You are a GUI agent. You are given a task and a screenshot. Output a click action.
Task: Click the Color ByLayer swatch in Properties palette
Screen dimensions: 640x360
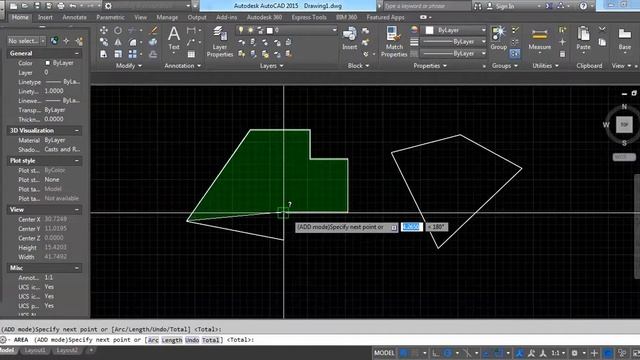click(48, 63)
